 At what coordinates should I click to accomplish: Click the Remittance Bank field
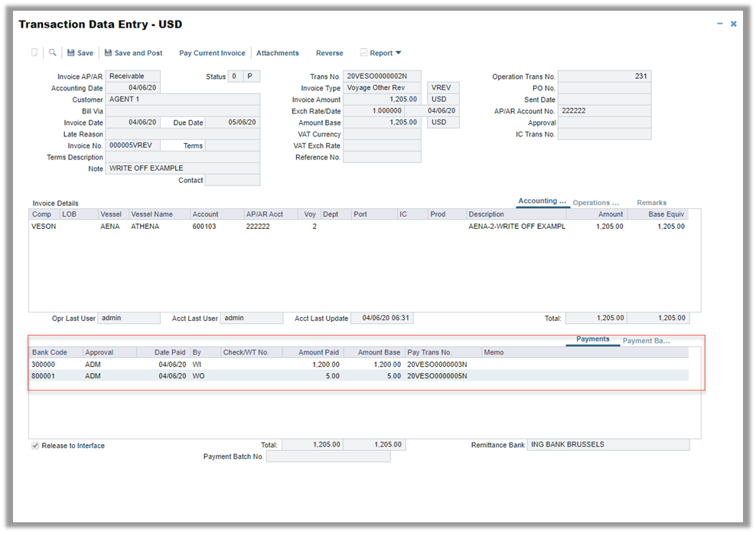point(608,445)
